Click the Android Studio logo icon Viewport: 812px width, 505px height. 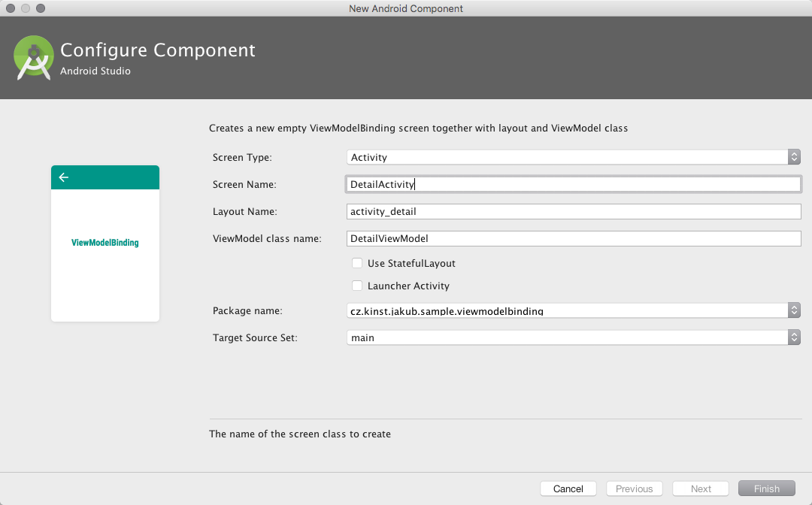coord(34,57)
